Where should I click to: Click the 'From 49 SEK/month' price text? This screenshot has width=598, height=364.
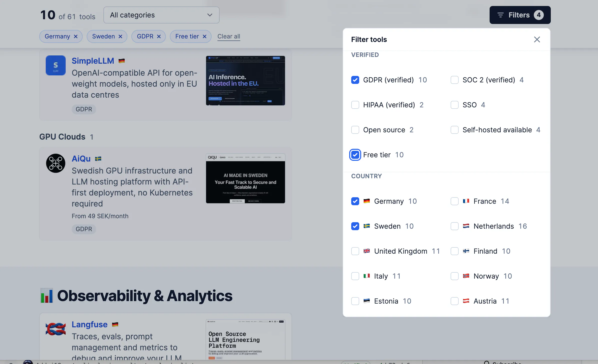pos(100,216)
